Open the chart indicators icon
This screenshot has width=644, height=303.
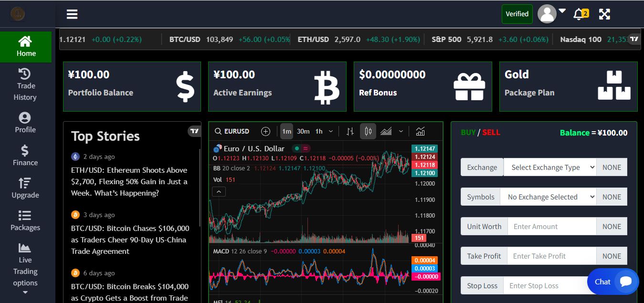click(420, 132)
